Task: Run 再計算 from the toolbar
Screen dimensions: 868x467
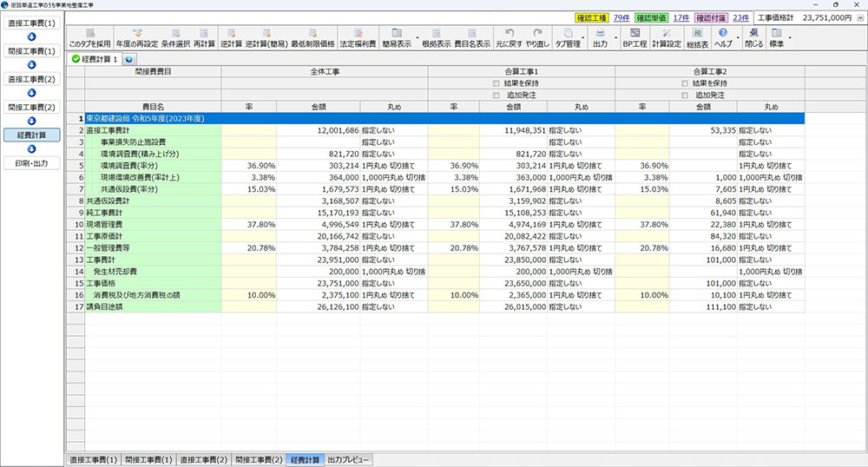Action: click(x=204, y=37)
